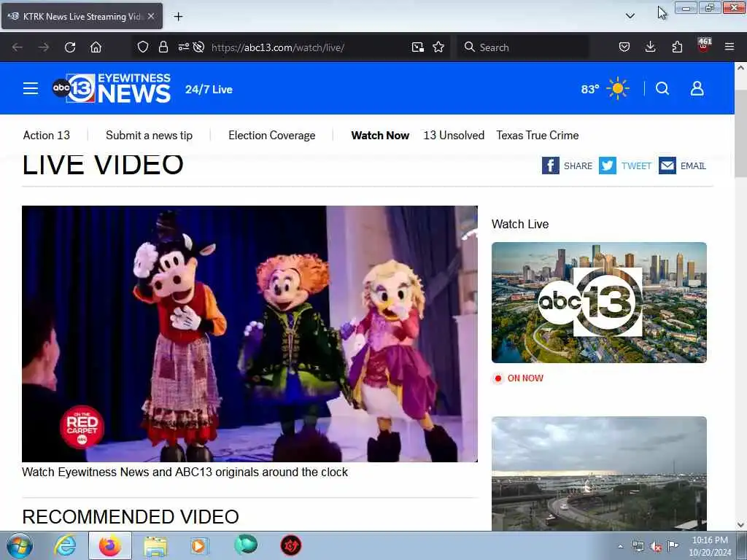
Task: Play the main live video player
Action: [249, 333]
